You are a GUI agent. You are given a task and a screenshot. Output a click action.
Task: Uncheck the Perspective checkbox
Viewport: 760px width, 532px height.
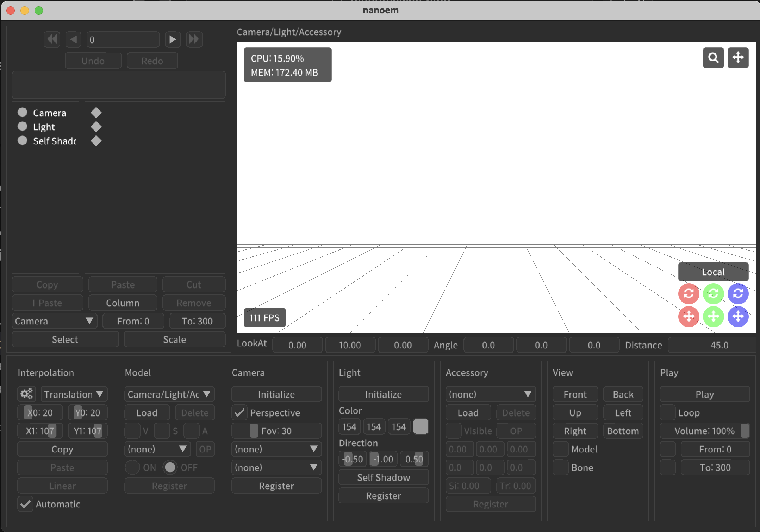pos(239,413)
